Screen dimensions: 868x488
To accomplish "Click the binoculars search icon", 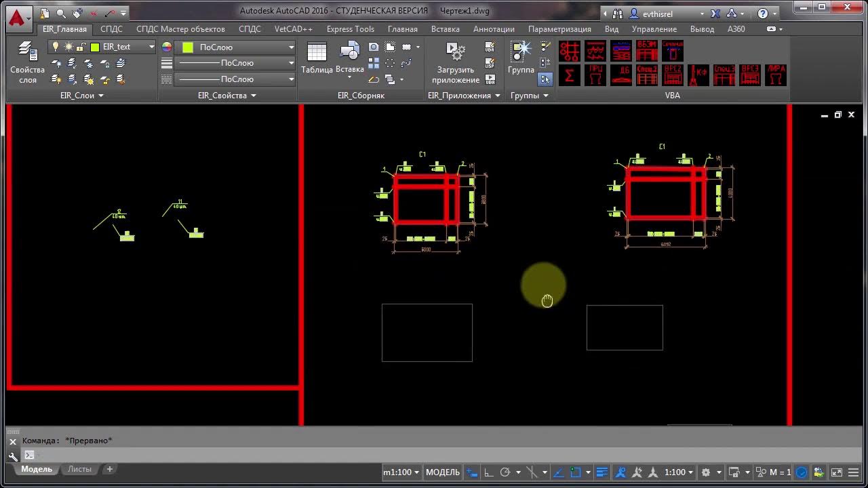I will click(617, 13).
